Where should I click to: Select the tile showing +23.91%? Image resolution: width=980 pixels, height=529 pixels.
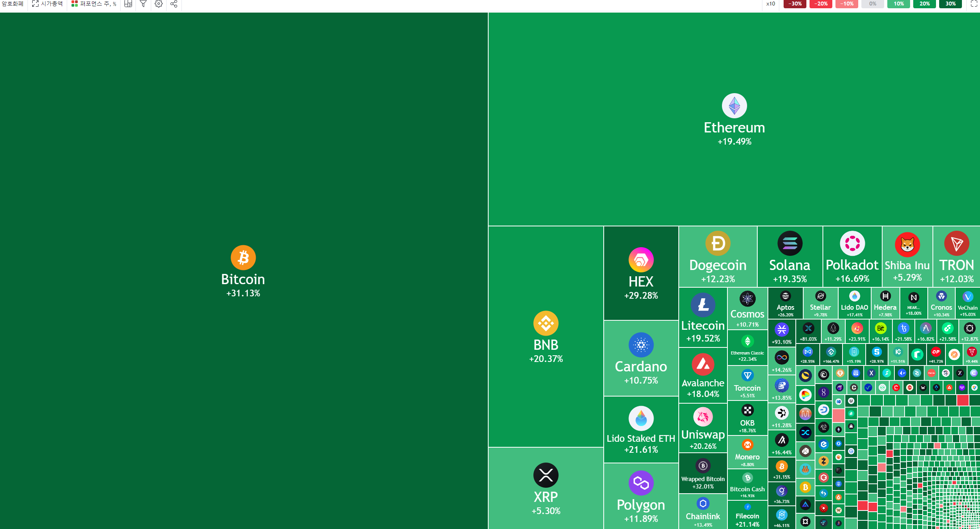pos(857,331)
